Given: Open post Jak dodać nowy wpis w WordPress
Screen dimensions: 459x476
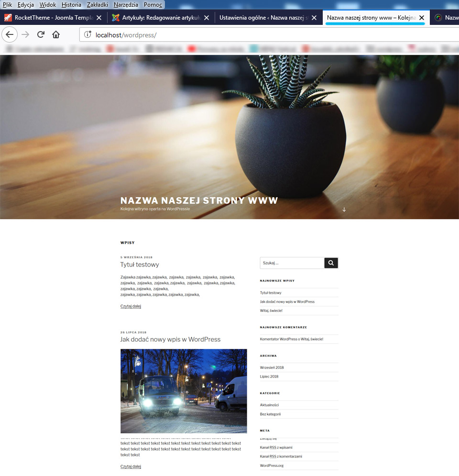Looking at the screenshot, I should point(170,339).
